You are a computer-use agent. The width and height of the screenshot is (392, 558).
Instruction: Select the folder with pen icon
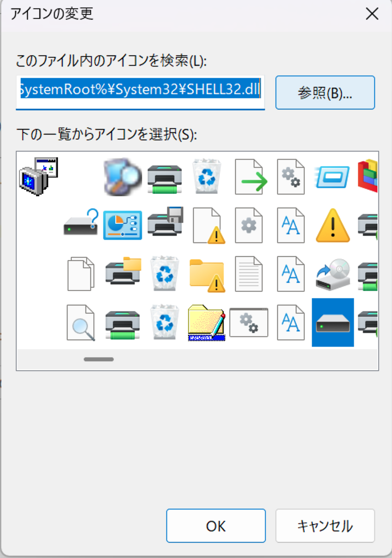[x=207, y=322]
